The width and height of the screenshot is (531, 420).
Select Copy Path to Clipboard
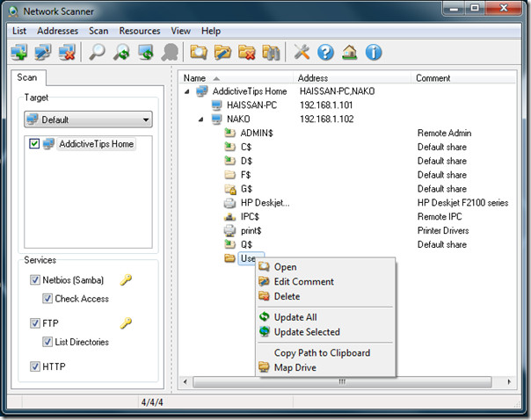tap(322, 352)
